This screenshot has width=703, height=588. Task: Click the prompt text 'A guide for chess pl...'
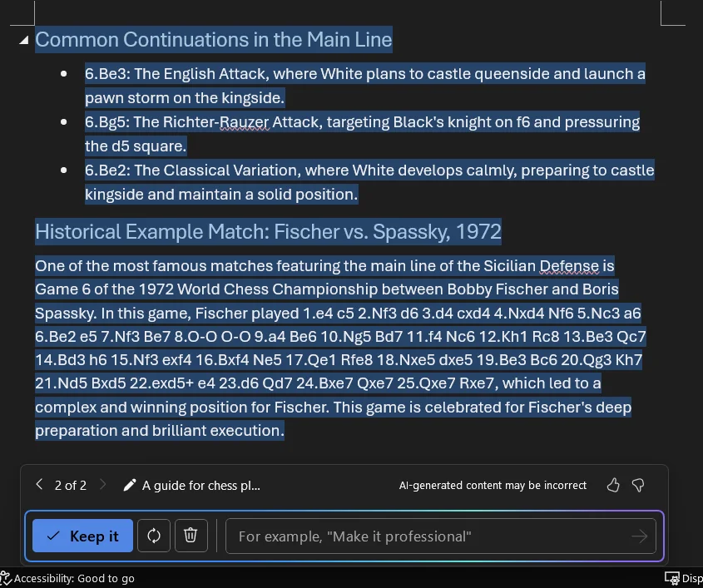tap(201, 486)
